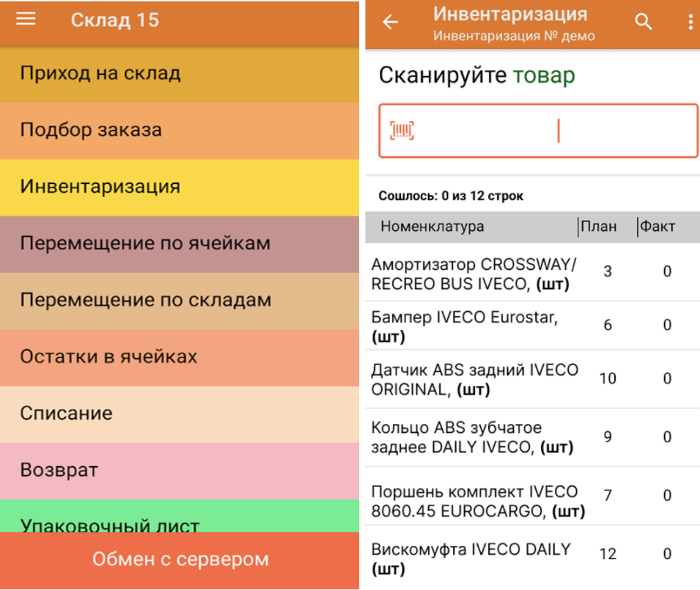Open Приход на склад operation
Image resolution: width=700 pixels, height=590 pixels.
click(179, 74)
